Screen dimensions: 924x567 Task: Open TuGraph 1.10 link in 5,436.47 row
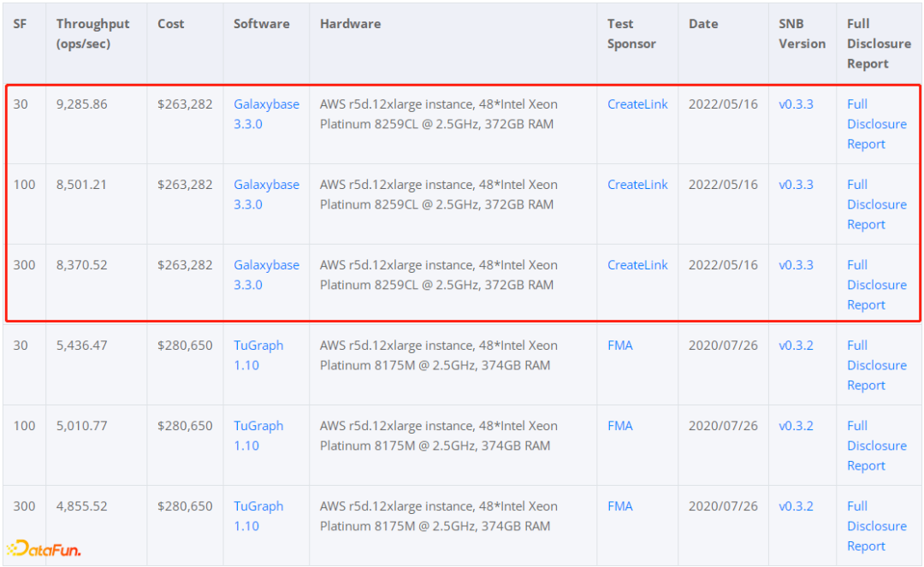pyautogui.click(x=258, y=355)
